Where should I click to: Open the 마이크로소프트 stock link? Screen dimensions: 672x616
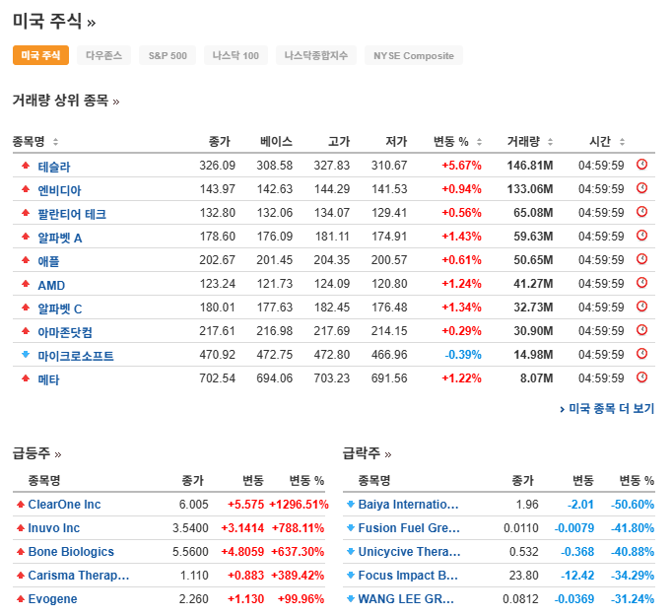pos(76,356)
